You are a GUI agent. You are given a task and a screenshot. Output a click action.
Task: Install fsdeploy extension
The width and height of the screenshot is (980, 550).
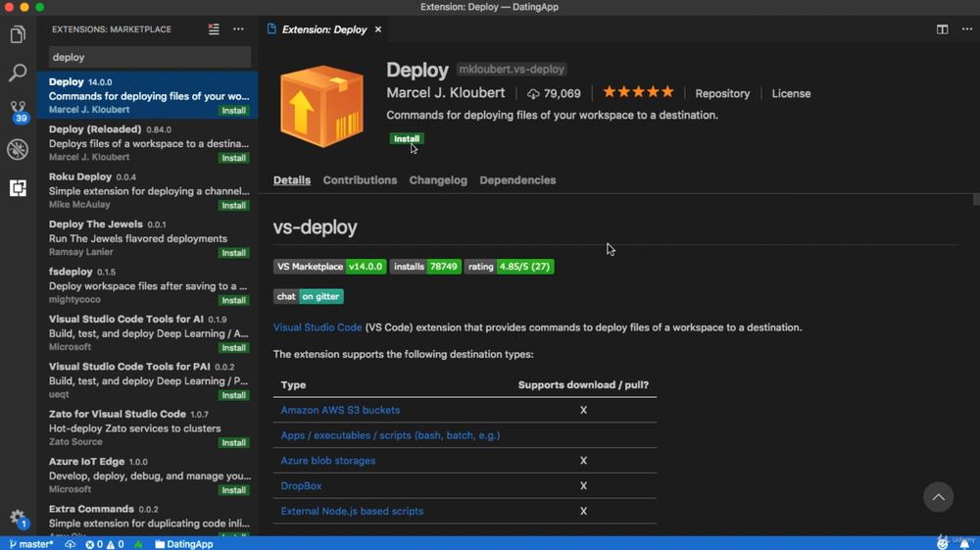tap(234, 301)
